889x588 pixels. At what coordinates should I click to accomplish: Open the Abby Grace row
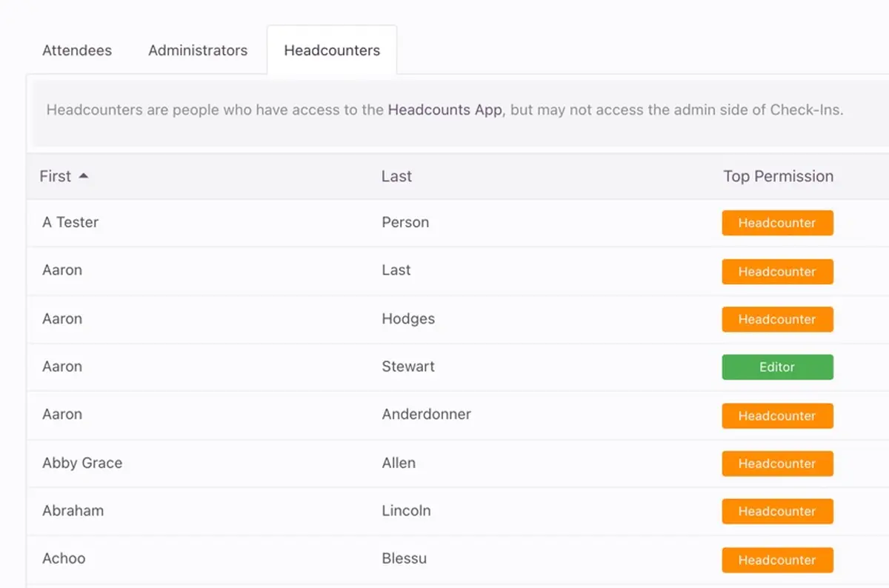pos(458,464)
